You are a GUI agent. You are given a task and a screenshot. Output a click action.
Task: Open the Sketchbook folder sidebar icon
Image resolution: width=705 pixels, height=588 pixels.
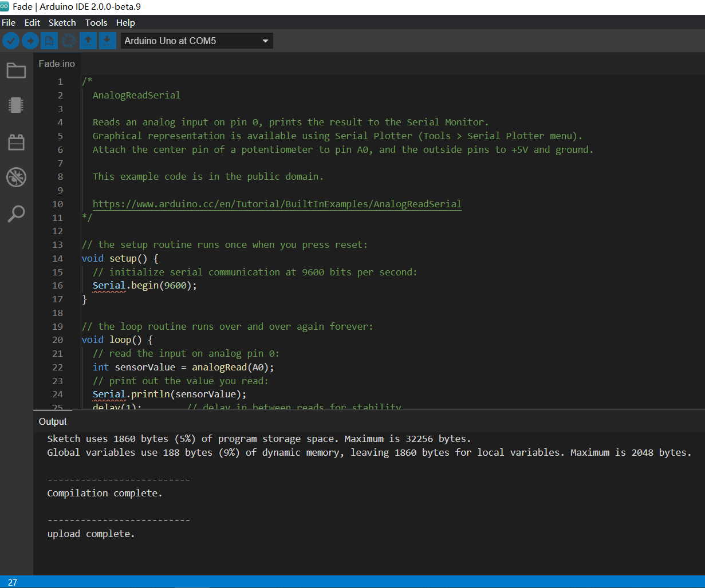tap(16, 70)
